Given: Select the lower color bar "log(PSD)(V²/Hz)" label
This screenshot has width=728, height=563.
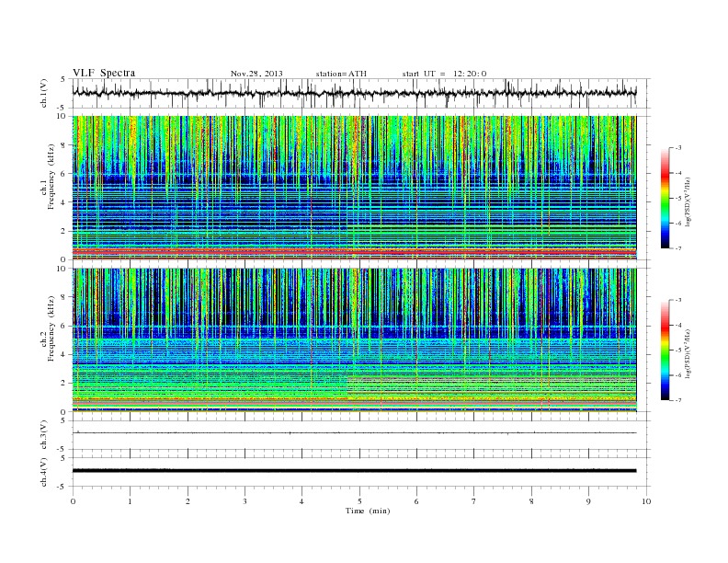Looking at the screenshot, I should [688, 353].
